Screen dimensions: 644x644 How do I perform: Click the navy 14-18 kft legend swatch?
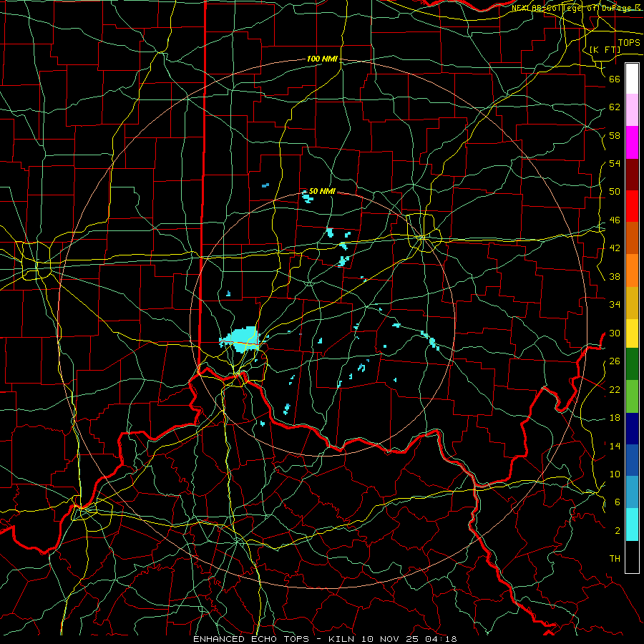[632, 429]
